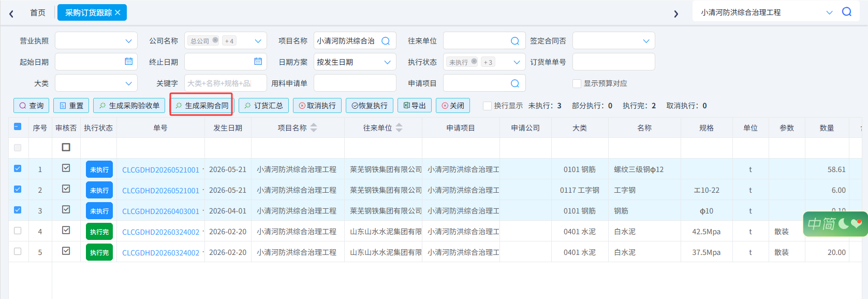Open order link in row 2

pyautogui.click(x=160, y=191)
